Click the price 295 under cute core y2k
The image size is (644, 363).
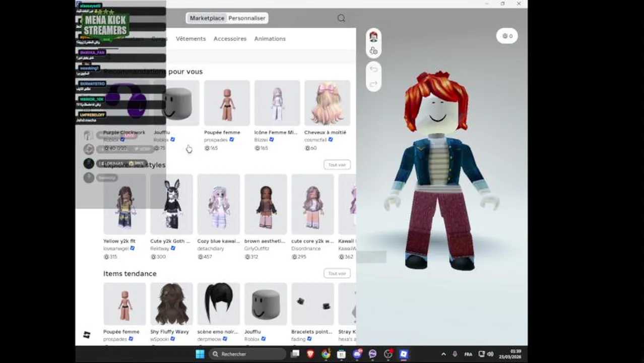pyautogui.click(x=299, y=257)
